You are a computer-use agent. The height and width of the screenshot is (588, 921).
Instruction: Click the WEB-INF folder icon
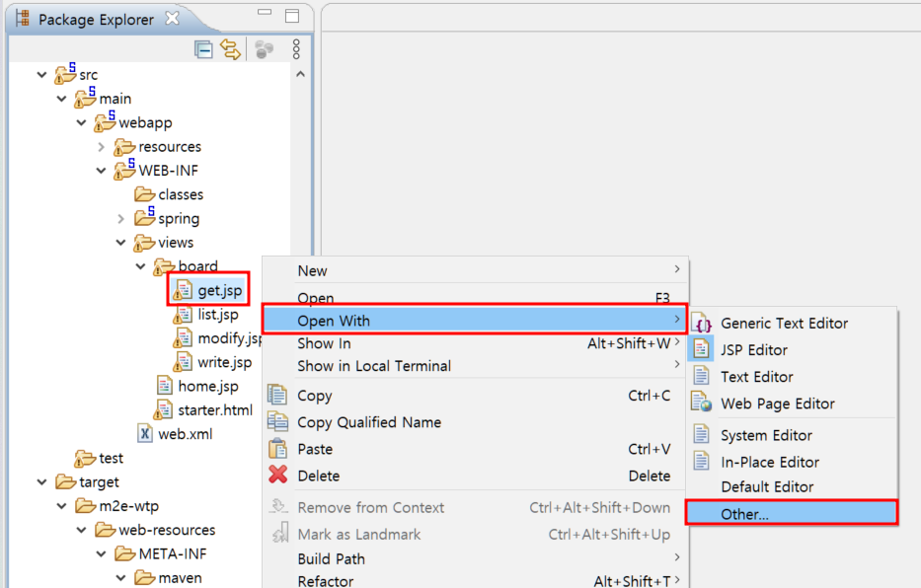(124, 170)
